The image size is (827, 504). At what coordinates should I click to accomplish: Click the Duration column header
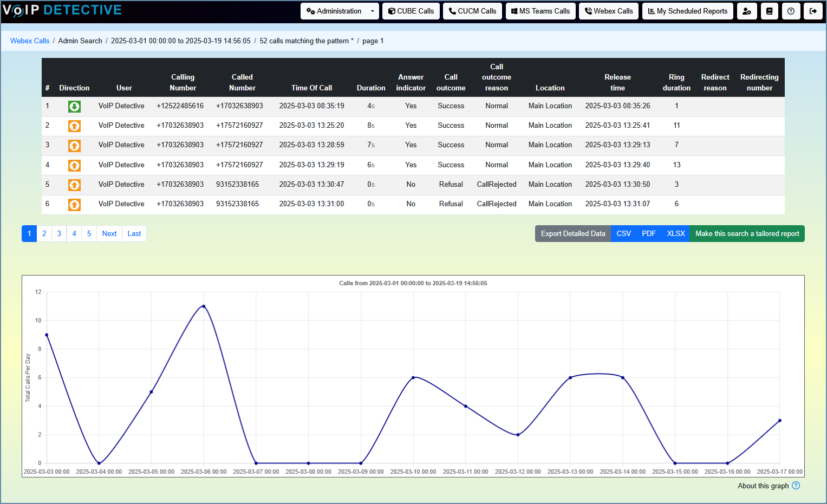click(x=371, y=88)
